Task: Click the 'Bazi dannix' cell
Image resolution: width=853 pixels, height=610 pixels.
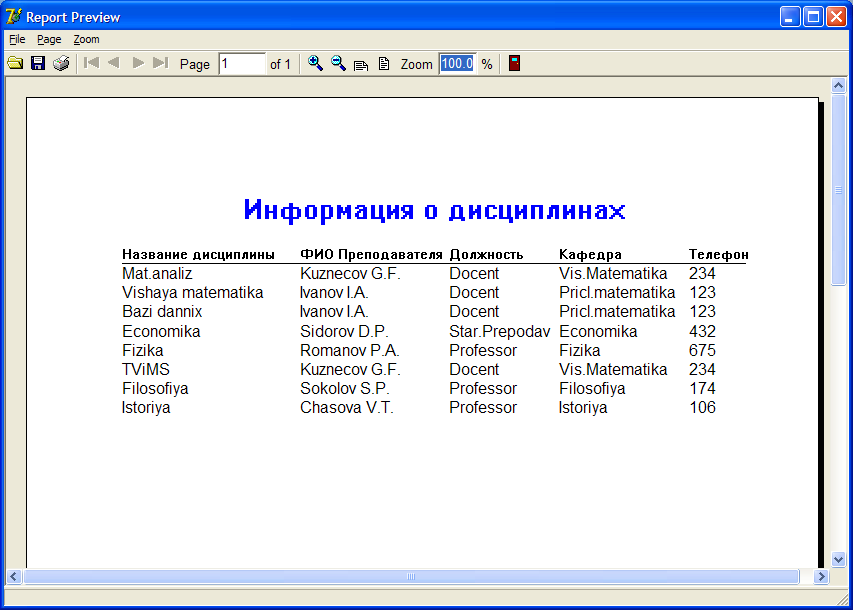Action: 162,311
